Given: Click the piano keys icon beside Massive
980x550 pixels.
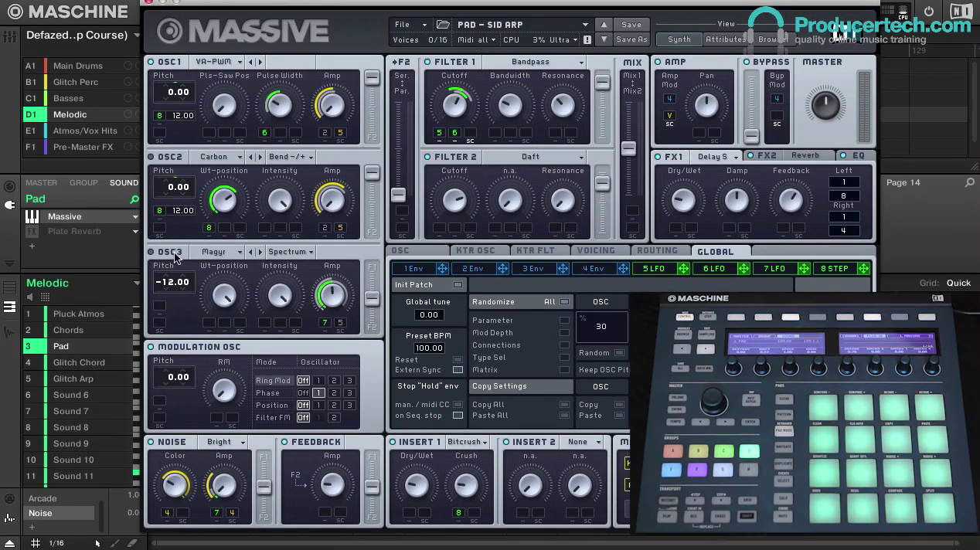Looking at the screenshot, I should point(32,217).
